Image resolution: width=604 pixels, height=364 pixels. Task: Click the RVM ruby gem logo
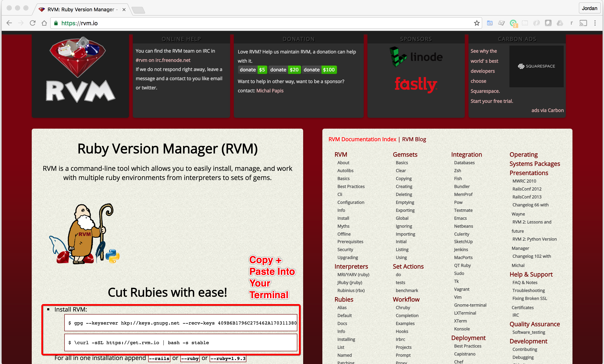click(x=80, y=69)
